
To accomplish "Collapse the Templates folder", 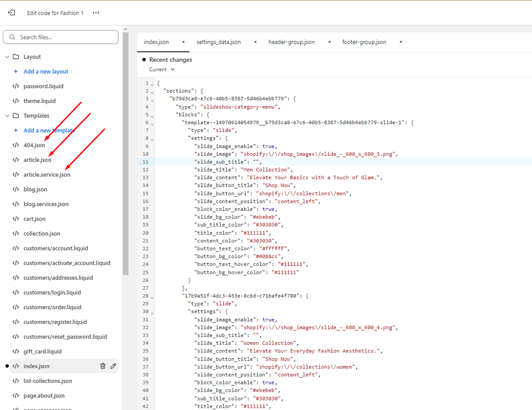I will [x=7, y=116].
